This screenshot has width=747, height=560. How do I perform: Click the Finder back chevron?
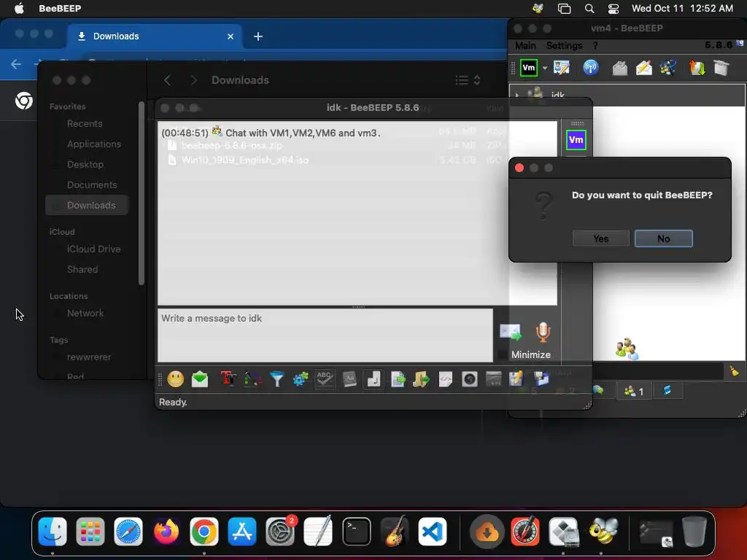(x=167, y=80)
